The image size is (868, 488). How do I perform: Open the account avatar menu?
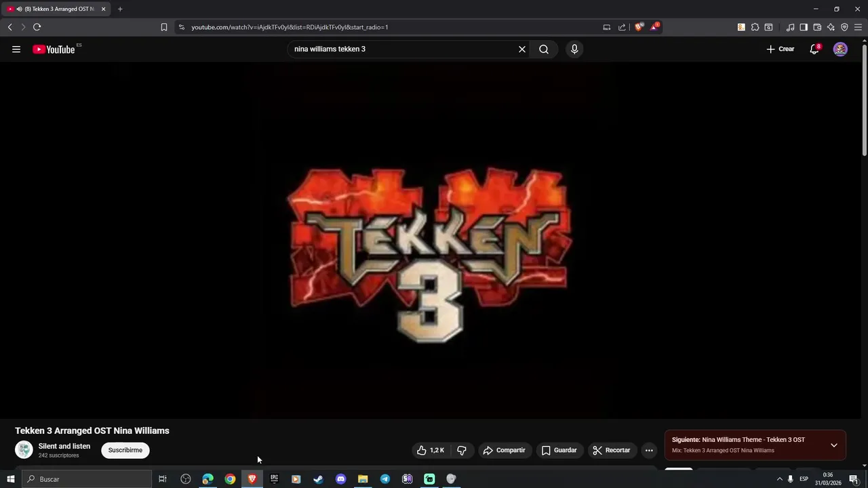click(x=840, y=49)
